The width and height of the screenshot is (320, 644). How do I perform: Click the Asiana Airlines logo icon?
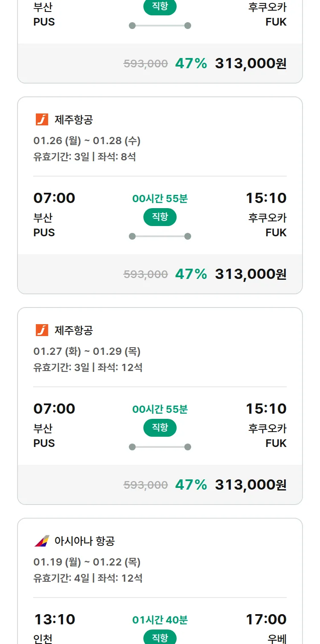pyautogui.click(x=42, y=541)
